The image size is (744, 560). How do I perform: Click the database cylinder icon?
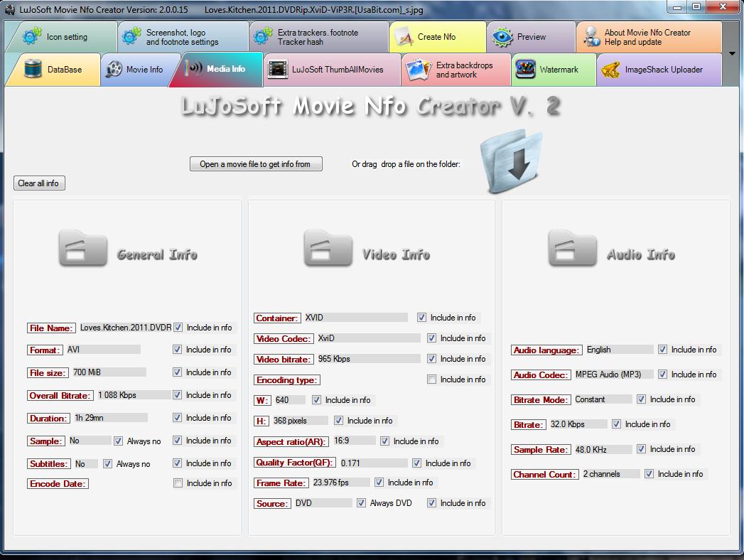(33, 69)
